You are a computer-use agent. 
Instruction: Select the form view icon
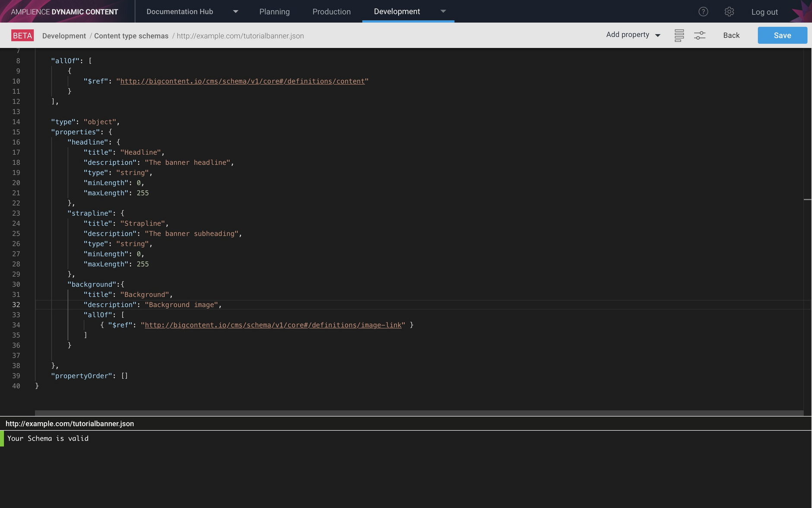tap(679, 35)
